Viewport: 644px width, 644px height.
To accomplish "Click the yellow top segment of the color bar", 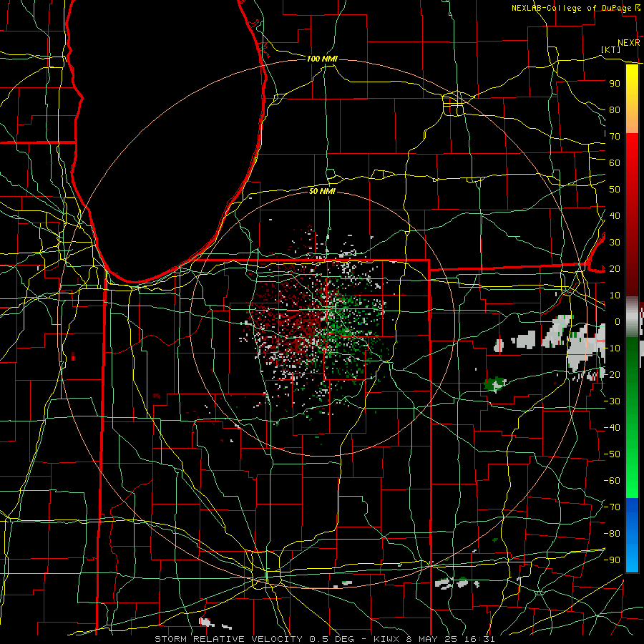I will [632, 99].
